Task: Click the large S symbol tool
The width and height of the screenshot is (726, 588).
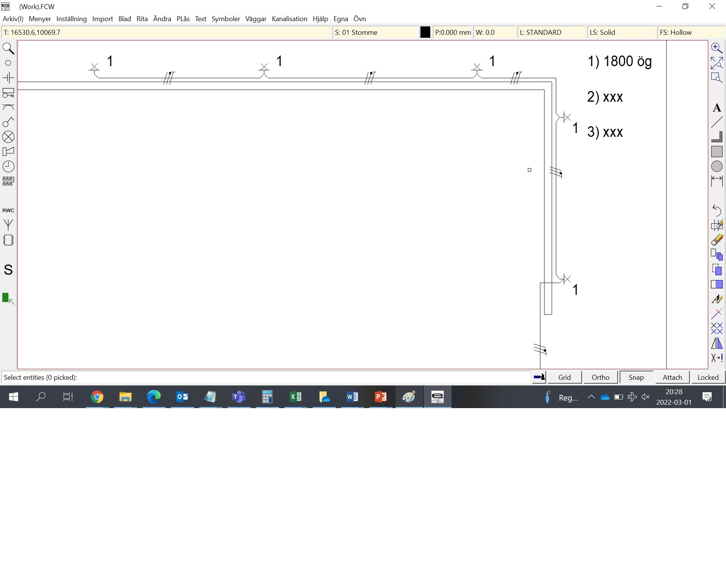Action: point(8,270)
